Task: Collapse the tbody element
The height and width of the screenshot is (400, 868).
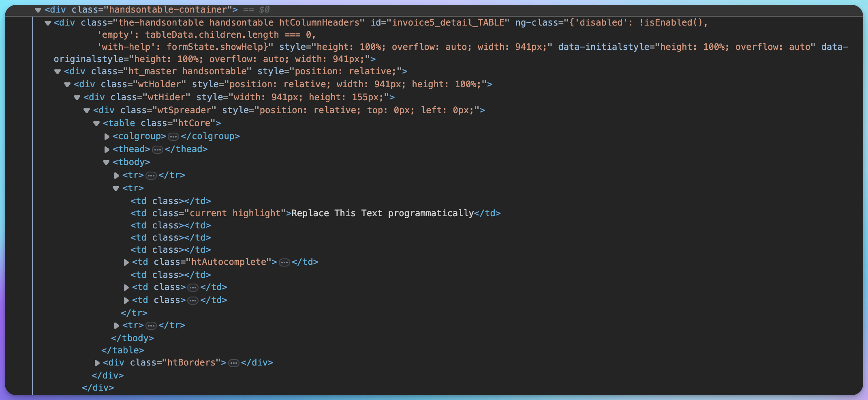Action: click(106, 162)
